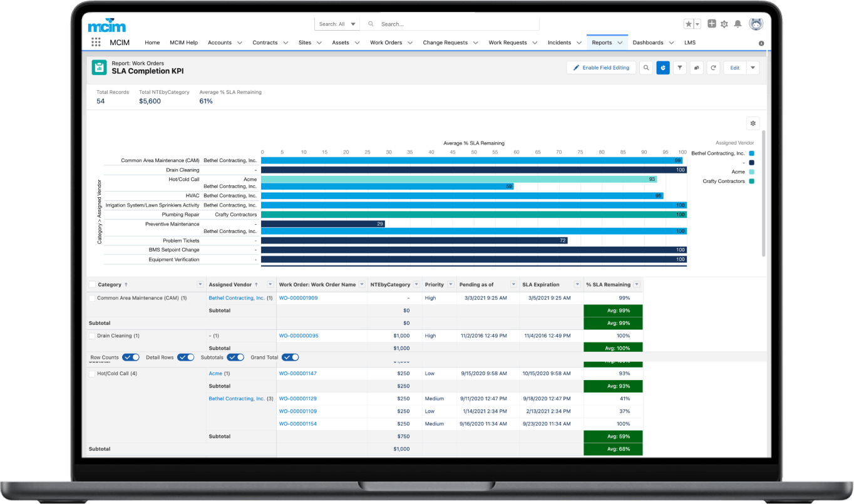Image resolution: width=854 pixels, height=504 pixels.
Task: Check the Drain Cleaning row checkbox
Action: tap(92, 336)
